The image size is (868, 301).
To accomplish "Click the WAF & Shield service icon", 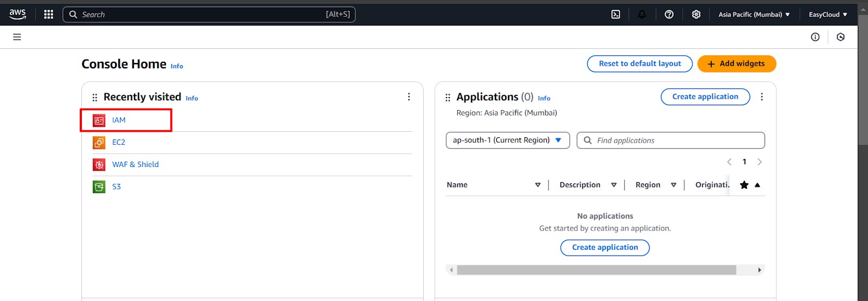I will click(x=99, y=165).
